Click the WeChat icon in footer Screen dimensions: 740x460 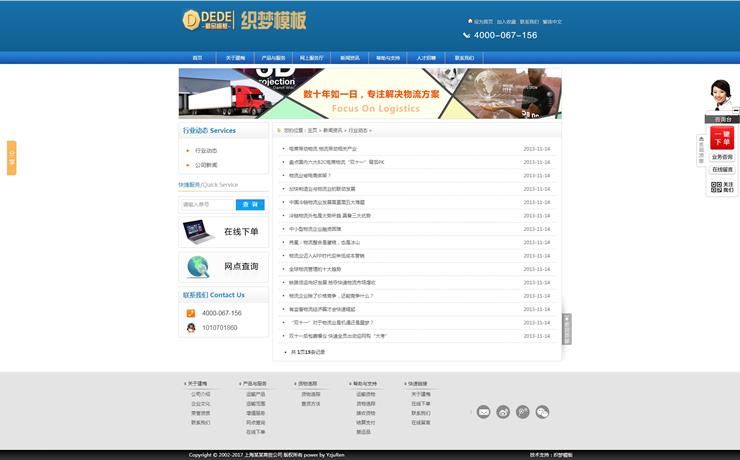(x=542, y=412)
